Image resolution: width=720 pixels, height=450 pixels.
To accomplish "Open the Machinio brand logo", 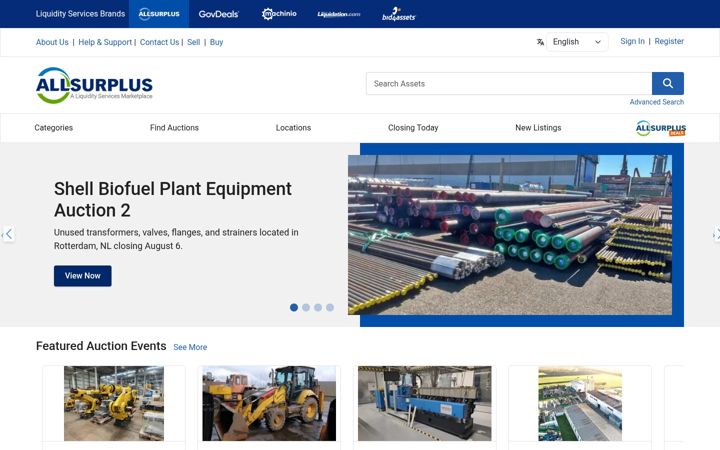I will pyautogui.click(x=279, y=14).
